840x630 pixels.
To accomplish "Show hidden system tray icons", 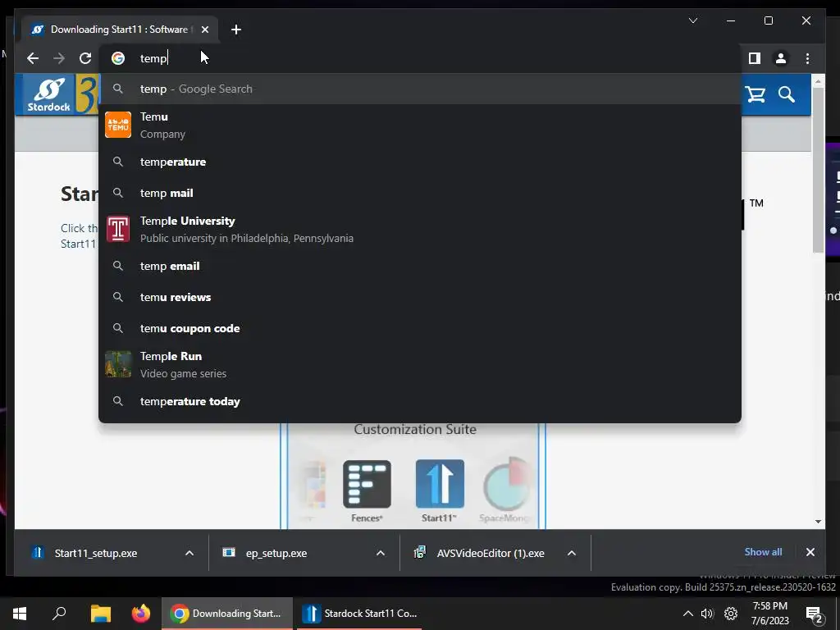I will coord(688,614).
